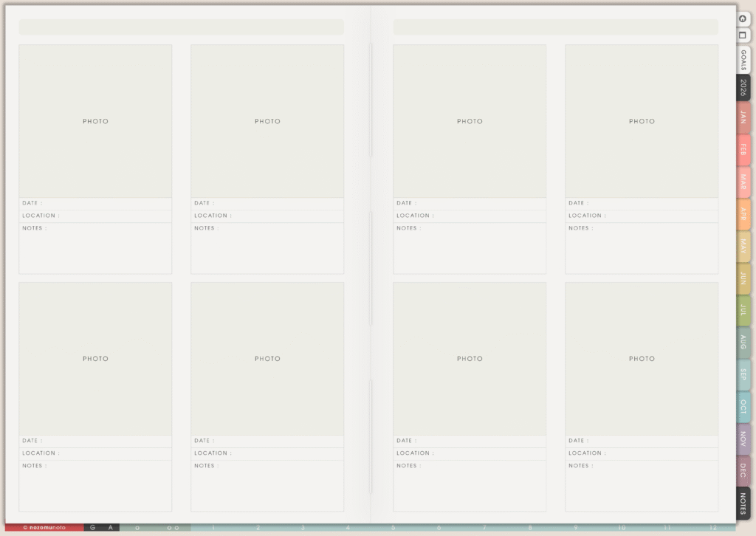Screen dimensions: 756x536
Task: Click the right page title header bar
Action: pyautogui.click(x=555, y=27)
